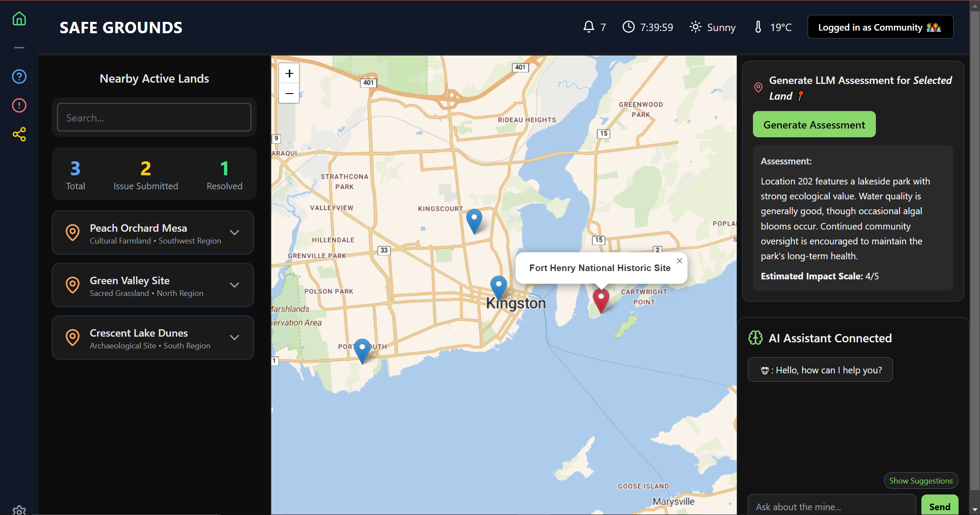980x515 pixels.
Task: Expand the Crescent Lake Dunes entry
Action: 234,338
